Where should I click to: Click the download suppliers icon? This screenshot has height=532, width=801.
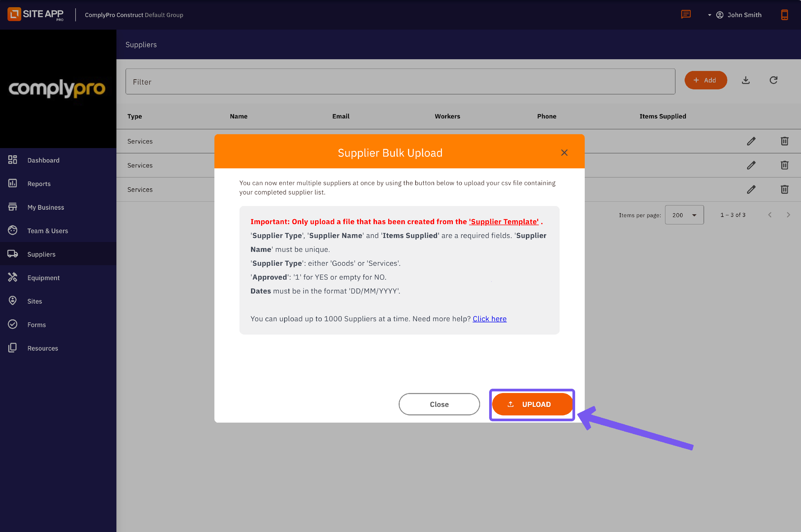point(746,80)
